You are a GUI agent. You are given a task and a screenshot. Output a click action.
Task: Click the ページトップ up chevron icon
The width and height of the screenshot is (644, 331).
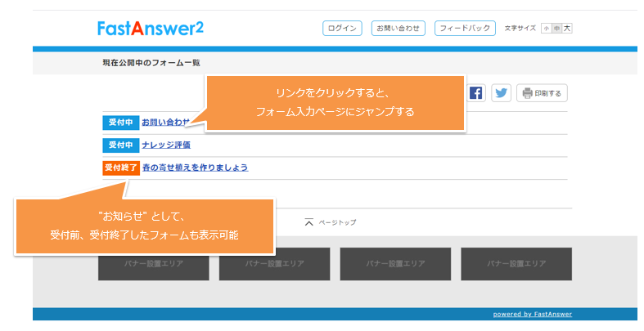pos(309,221)
